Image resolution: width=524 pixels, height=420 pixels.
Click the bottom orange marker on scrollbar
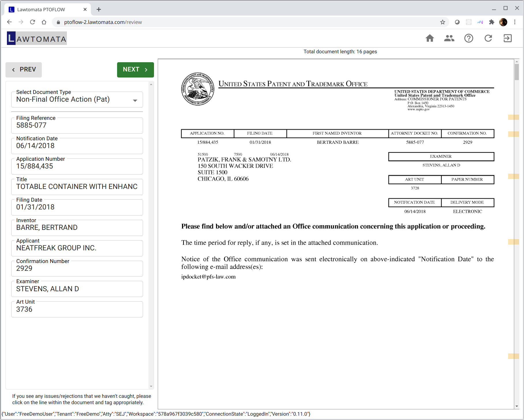(x=514, y=356)
